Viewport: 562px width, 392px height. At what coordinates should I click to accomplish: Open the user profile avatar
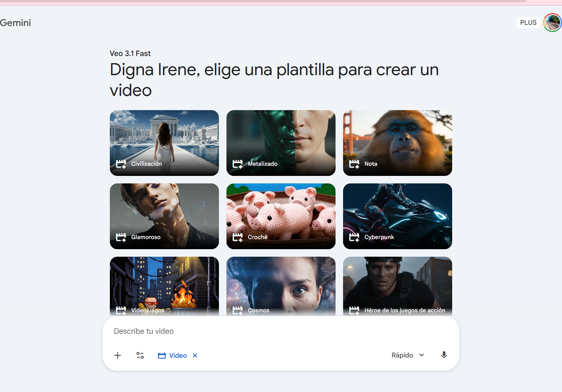tap(552, 23)
